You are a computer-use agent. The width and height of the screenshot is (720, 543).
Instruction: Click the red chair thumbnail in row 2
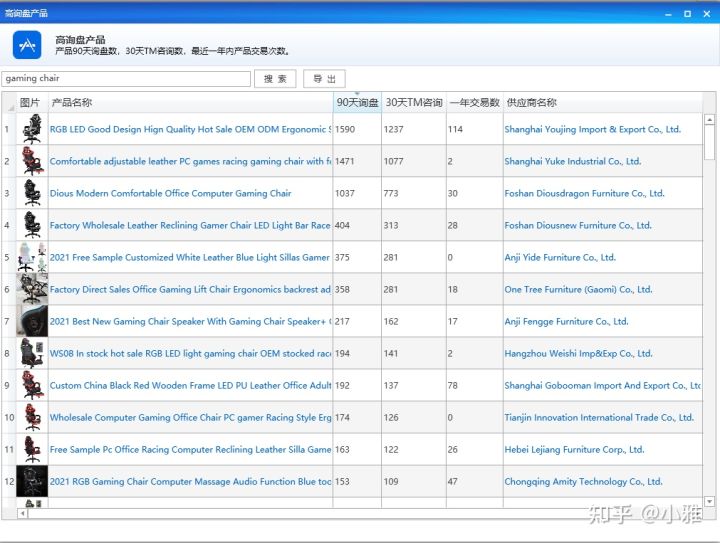[32, 161]
